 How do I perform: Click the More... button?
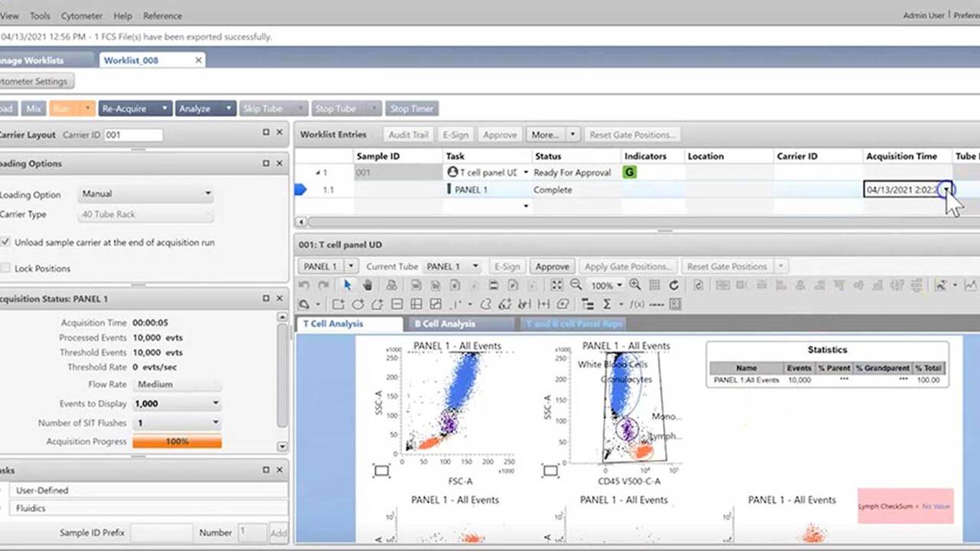544,135
